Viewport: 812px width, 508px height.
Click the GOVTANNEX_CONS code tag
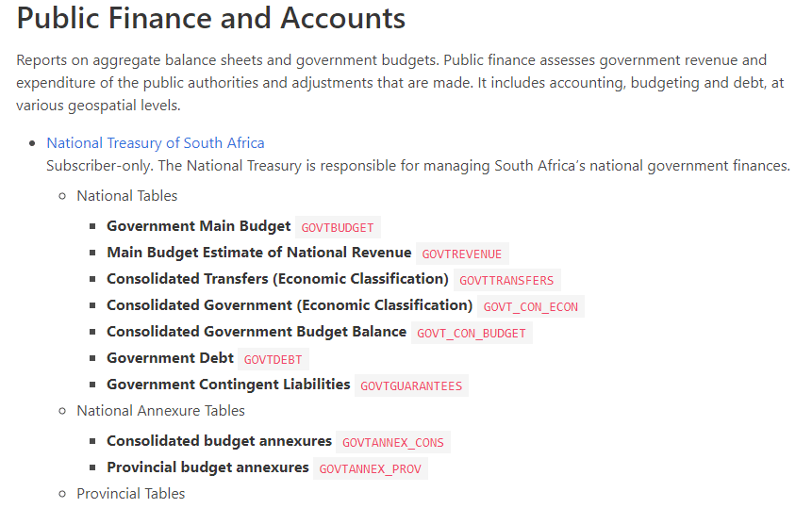point(393,442)
